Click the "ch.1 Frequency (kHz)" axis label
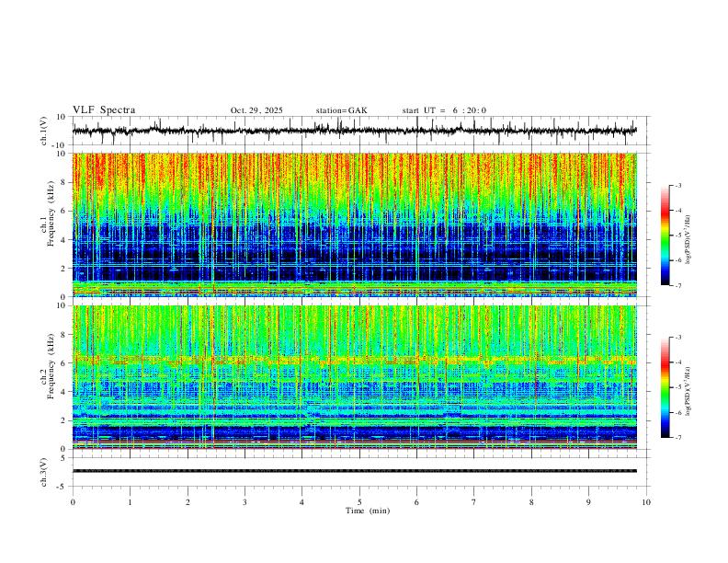 click(x=48, y=213)
